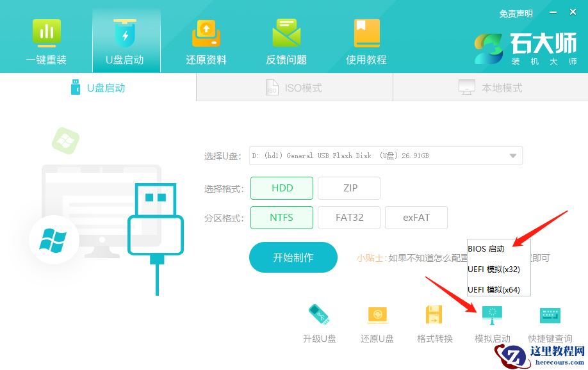Image resolution: width=588 pixels, height=370 pixels.
Task: Open the 一键重装 reinstall feature
Action: click(x=46, y=40)
